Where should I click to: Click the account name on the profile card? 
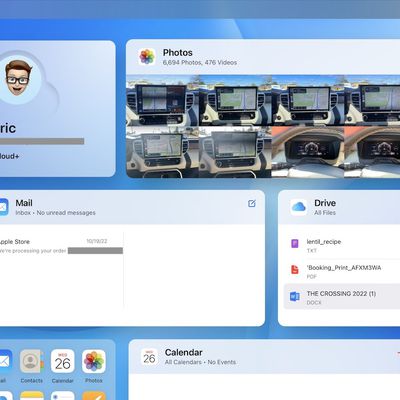[8, 128]
